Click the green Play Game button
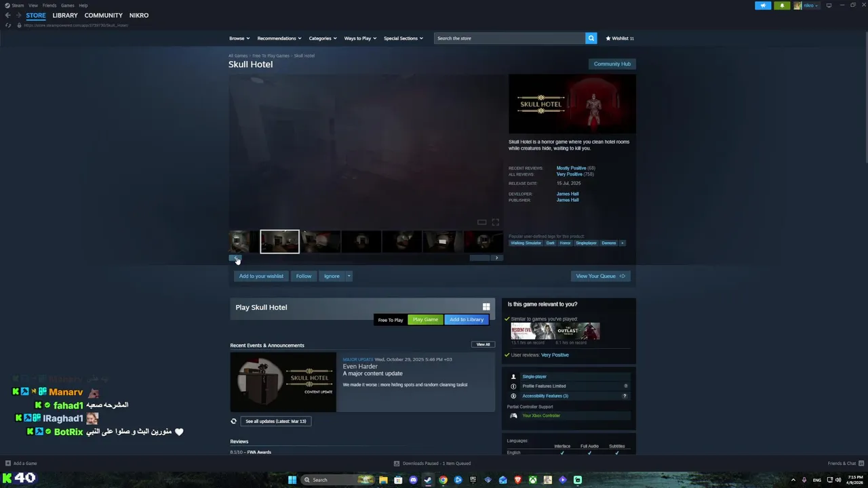 [x=426, y=319]
